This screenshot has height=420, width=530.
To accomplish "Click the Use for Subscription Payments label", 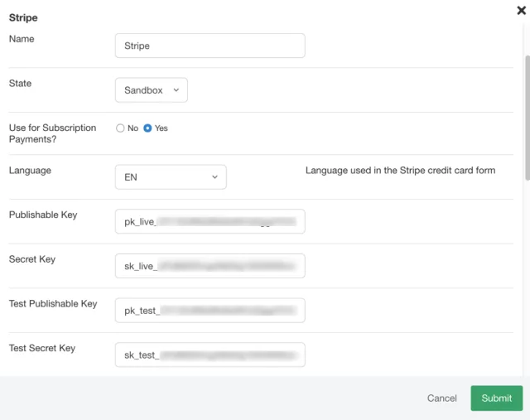I will click(52, 133).
